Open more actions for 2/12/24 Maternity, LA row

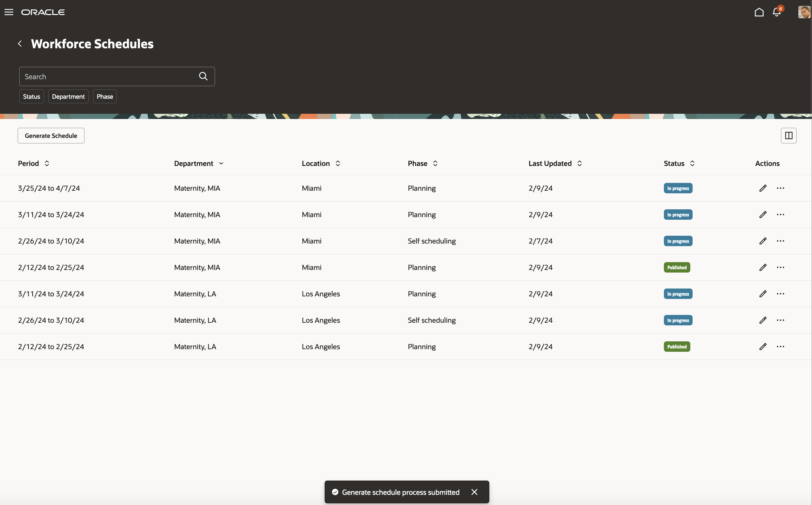click(x=780, y=347)
